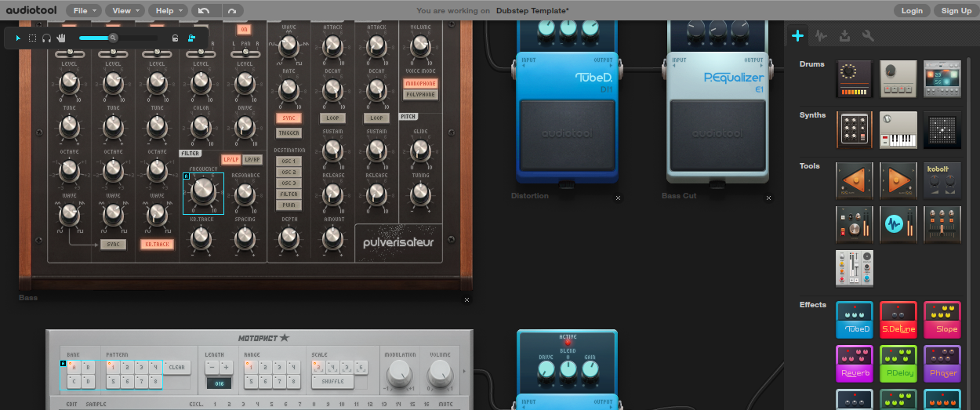This screenshot has height=410, width=980.
Task: Add the keyboard synth from Synths
Action: (898, 130)
